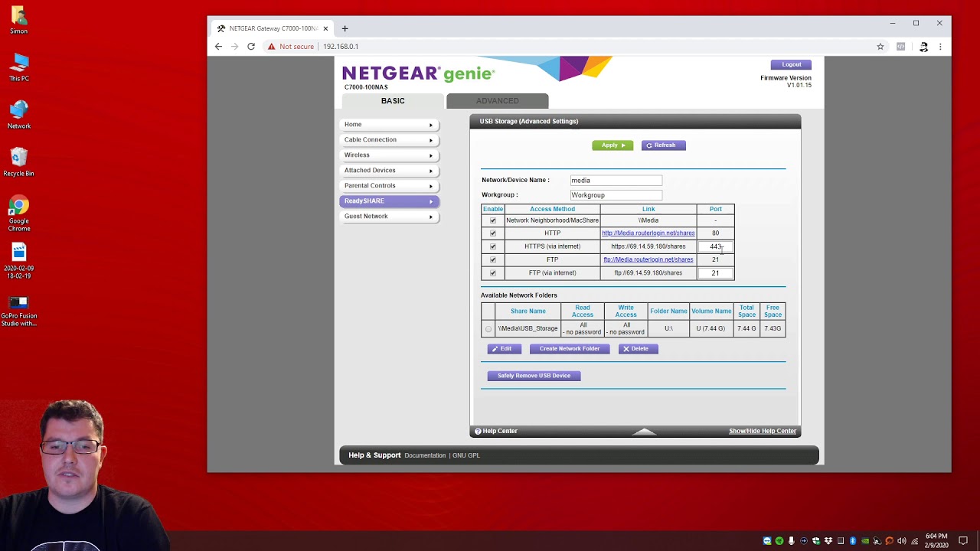980x551 pixels.
Task: Expand the Help Center arrow
Action: pyautogui.click(x=645, y=432)
